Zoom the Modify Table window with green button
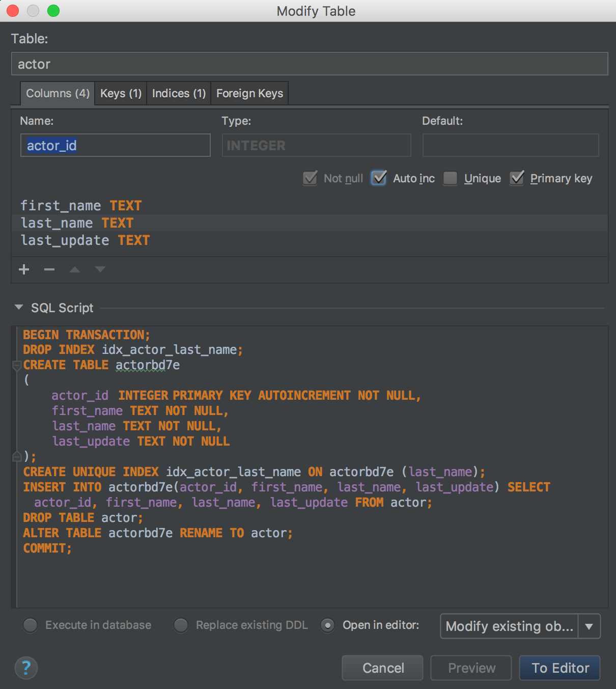Viewport: 616px width, 689px height. [x=53, y=11]
